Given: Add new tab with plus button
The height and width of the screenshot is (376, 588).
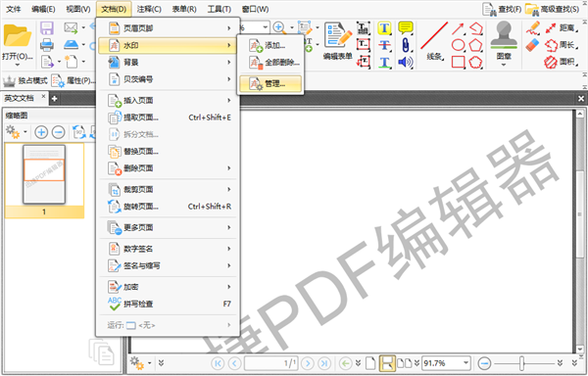Looking at the screenshot, I should pyautogui.click(x=54, y=99).
